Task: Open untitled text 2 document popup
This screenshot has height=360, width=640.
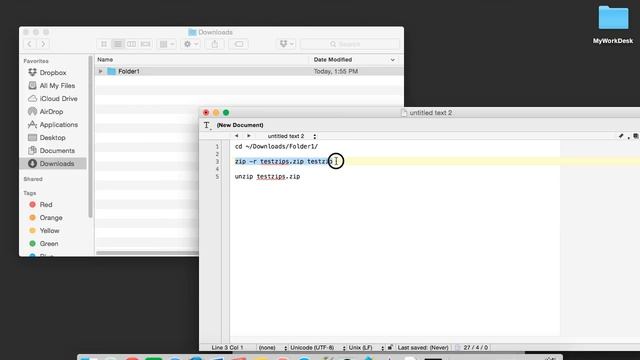Action: pos(291,136)
